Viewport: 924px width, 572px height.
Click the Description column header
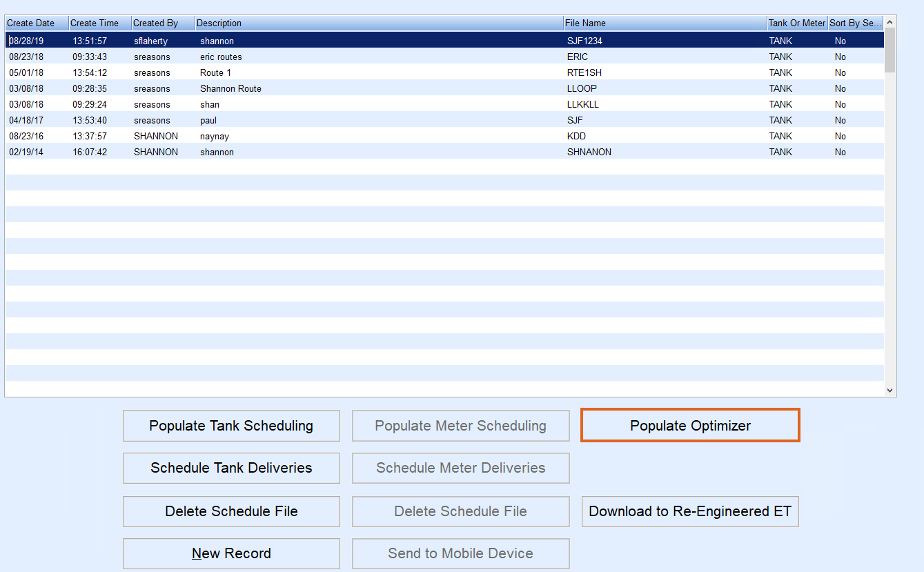tap(379, 23)
